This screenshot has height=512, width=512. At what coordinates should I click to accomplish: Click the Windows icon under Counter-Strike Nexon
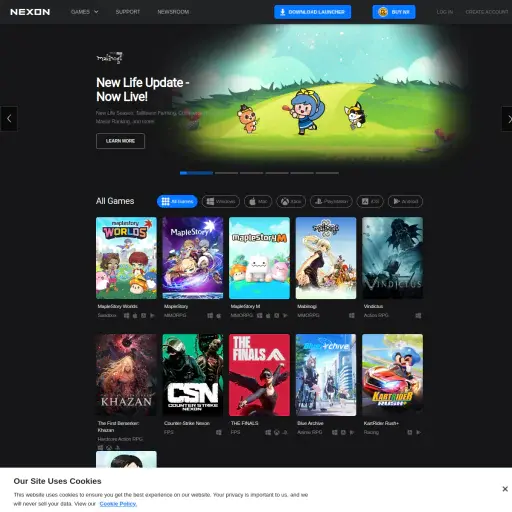click(x=219, y=432)
